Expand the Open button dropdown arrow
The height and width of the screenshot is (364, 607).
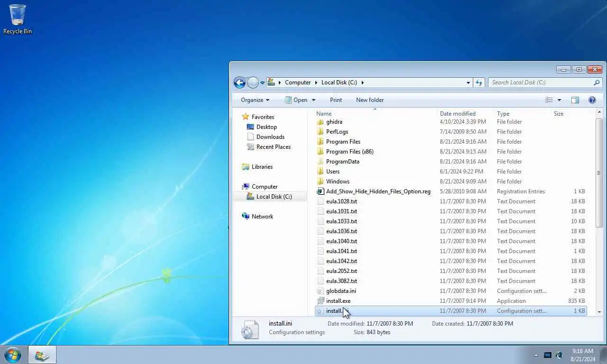click(x=313, y=100)
